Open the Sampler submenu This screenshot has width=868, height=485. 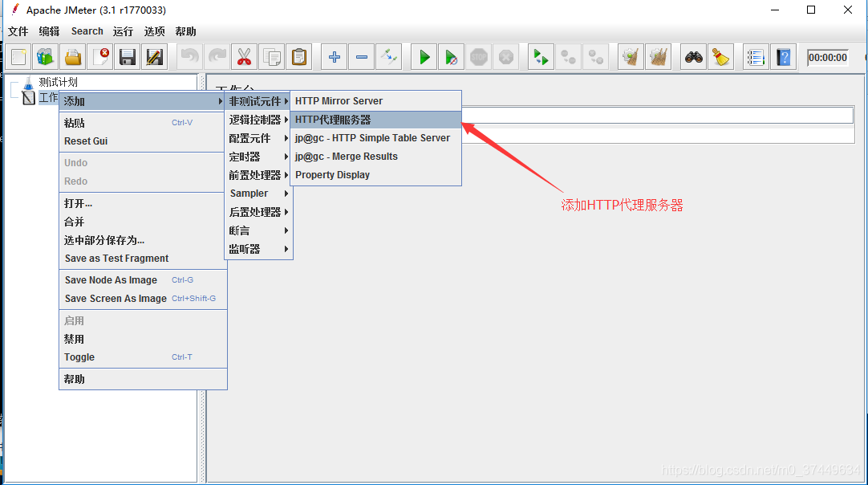(x=249, y=193)
